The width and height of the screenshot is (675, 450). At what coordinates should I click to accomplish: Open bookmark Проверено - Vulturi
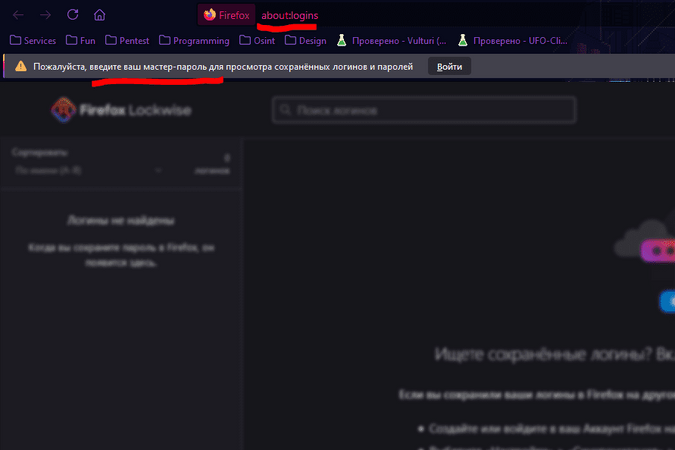pos(391,40)
